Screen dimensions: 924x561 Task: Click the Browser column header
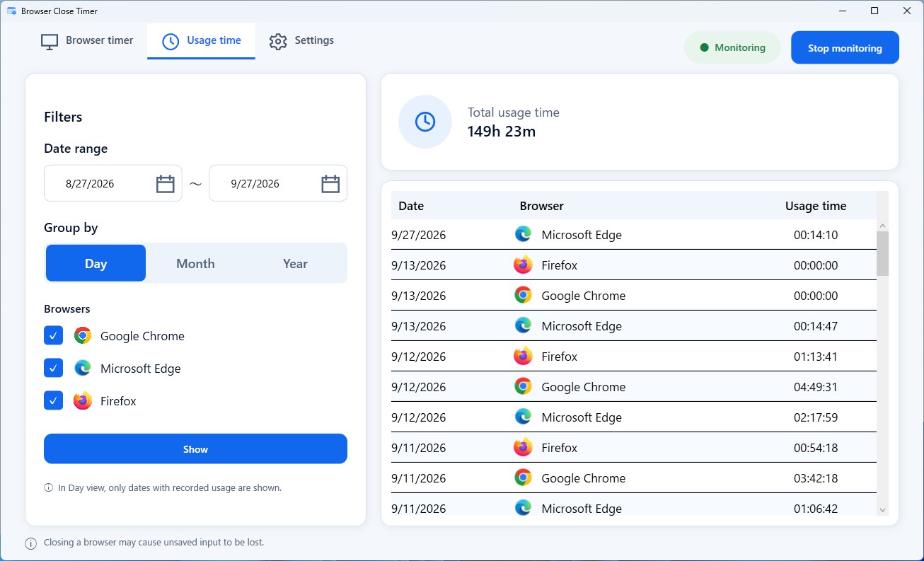point(542,206)
